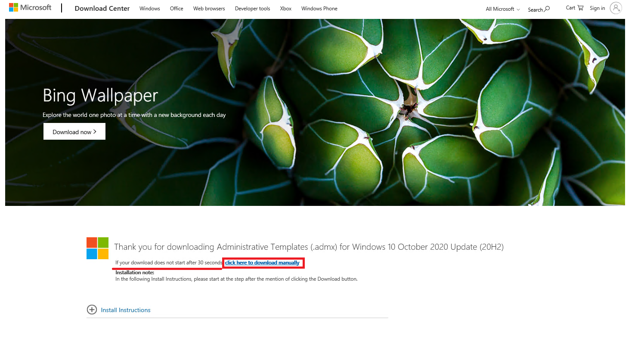
Task: Open the Windows menu item
Action: coord(150,9)
